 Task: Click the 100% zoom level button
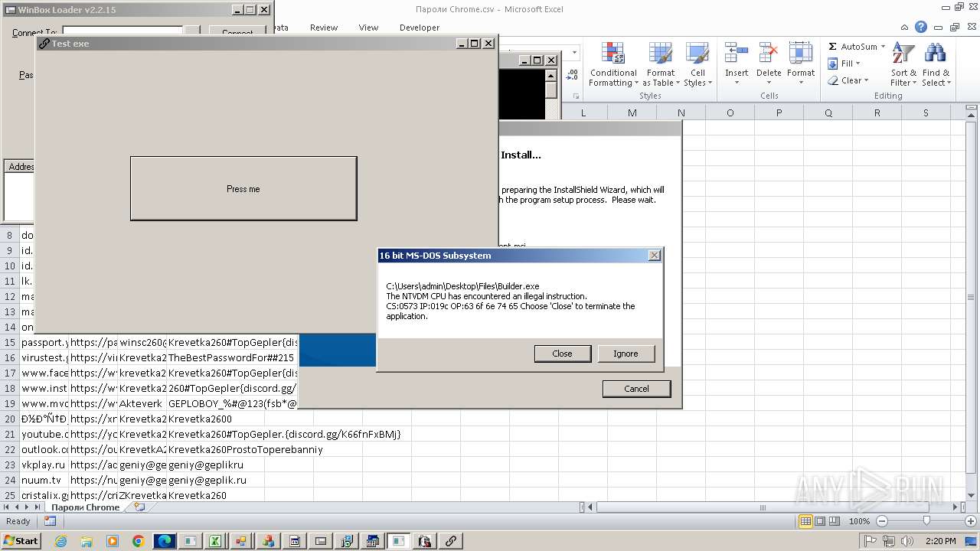tap(859, 521)
